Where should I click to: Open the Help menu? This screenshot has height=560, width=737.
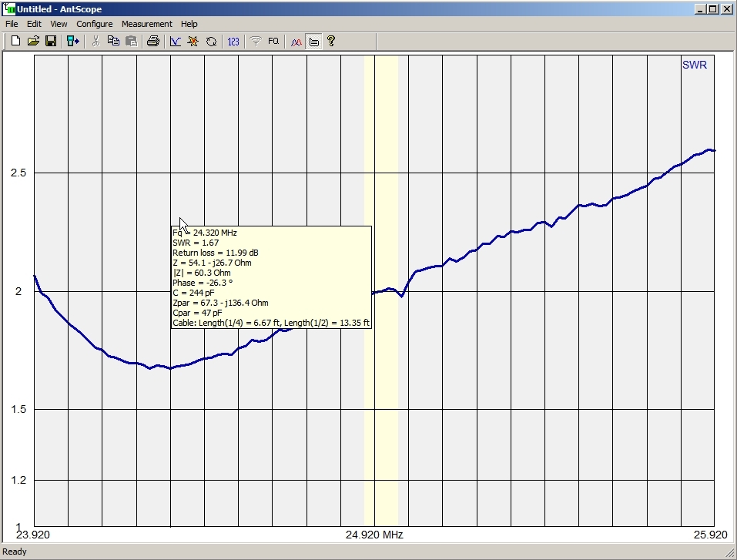tap(189, 24)
